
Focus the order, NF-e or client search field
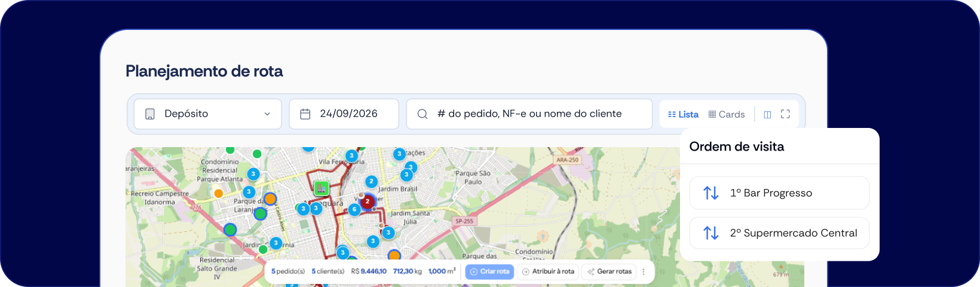[529, 114]
